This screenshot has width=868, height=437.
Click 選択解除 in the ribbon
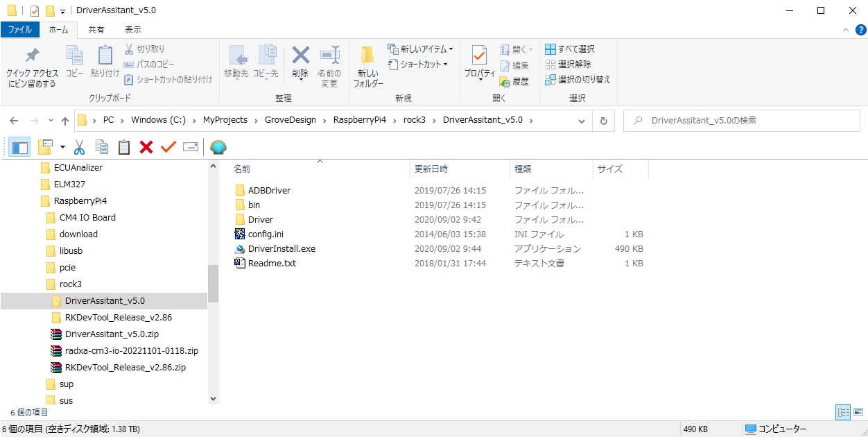(x=568, y=65)
